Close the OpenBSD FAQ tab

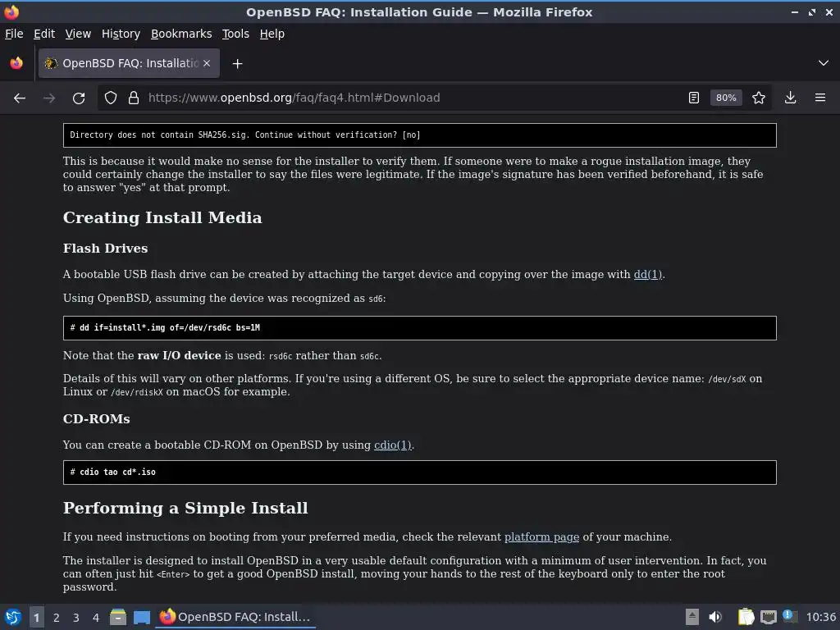[207, 63]
